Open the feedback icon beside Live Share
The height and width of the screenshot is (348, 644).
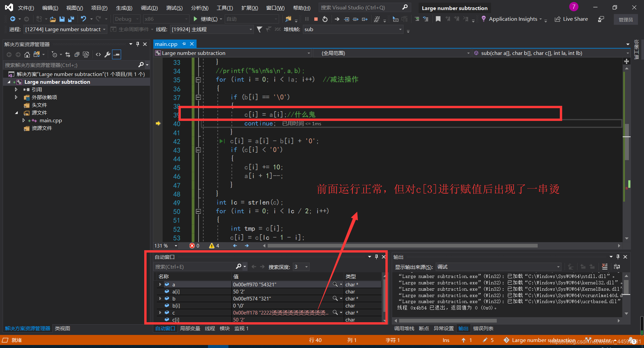601,19
